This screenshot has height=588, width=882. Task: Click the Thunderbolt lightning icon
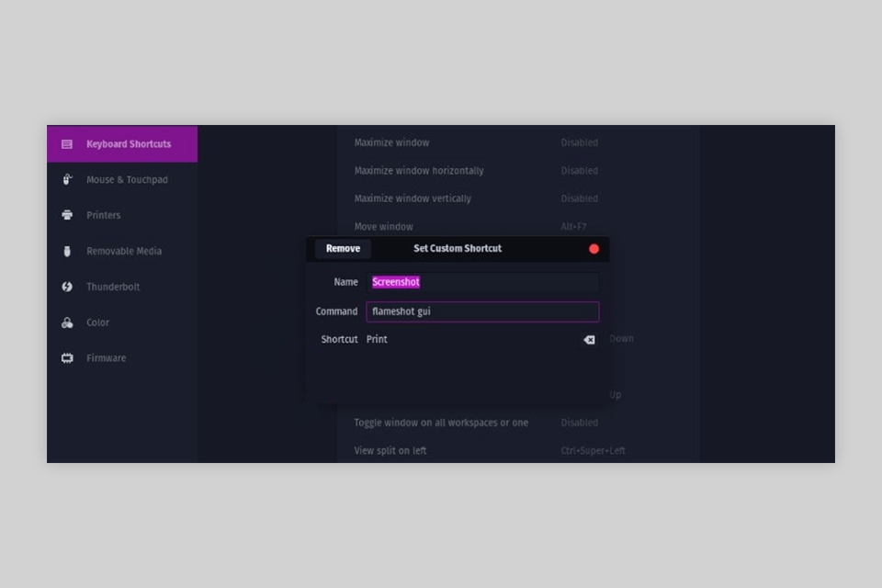67,287
